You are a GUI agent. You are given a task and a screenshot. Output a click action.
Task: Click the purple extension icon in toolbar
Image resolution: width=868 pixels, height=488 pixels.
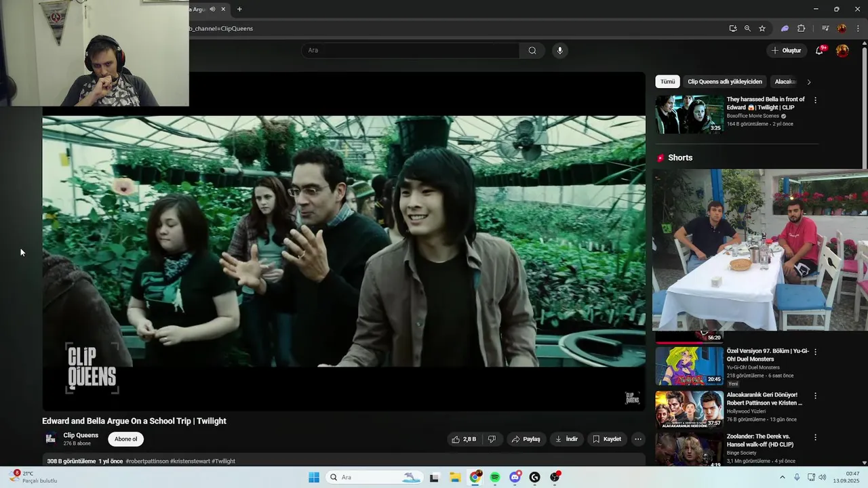click(785, 28)
